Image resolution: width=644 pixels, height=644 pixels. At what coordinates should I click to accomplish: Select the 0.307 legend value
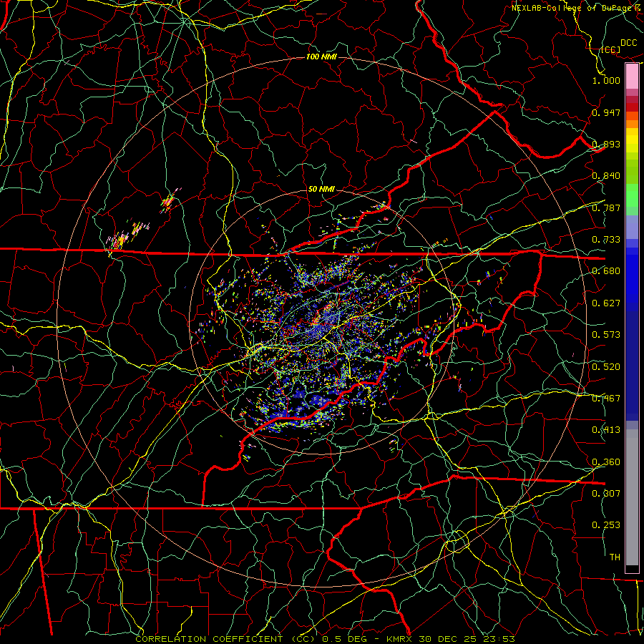coord(606,493)
